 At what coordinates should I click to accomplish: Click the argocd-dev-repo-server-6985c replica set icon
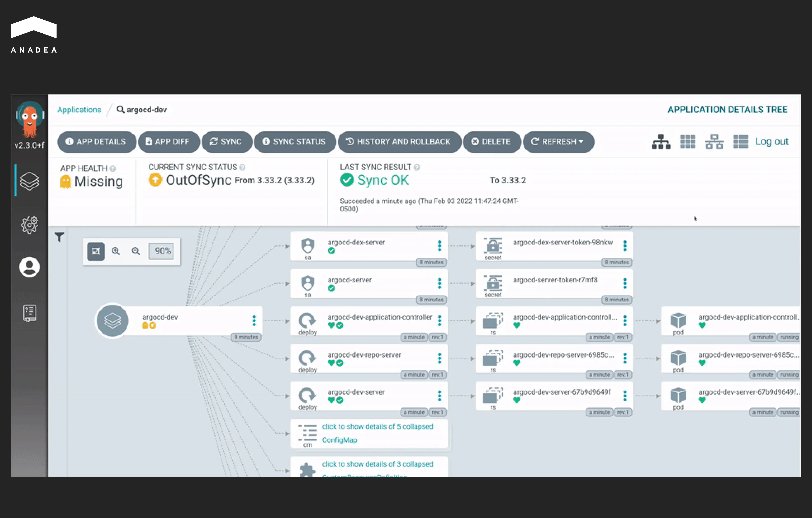pyautogui.click(x=493, y=358)
